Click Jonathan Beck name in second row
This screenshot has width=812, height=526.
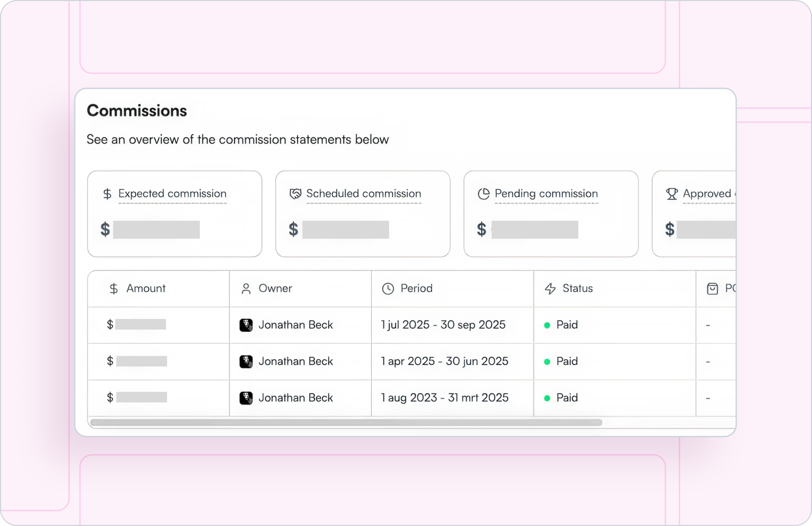296,361
